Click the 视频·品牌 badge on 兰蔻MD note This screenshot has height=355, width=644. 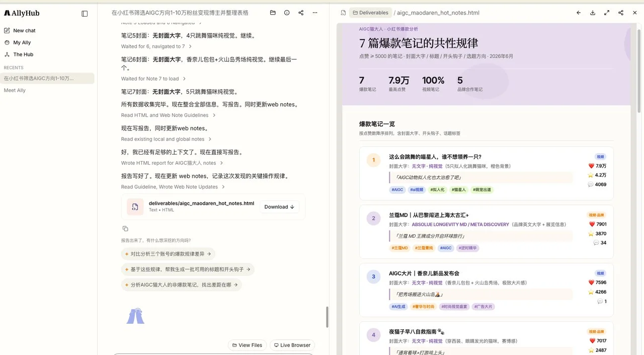click(597, 215)
